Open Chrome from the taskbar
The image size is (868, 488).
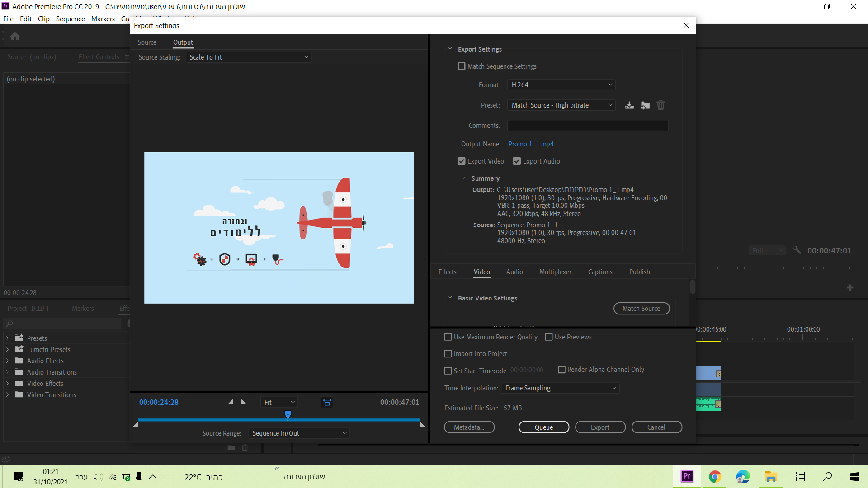tap(715, 477)
